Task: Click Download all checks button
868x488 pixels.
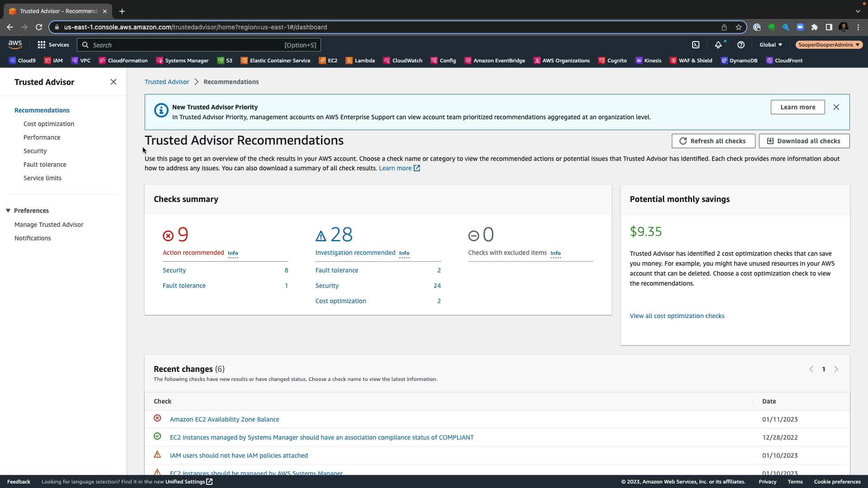Action: coord(804,141)
